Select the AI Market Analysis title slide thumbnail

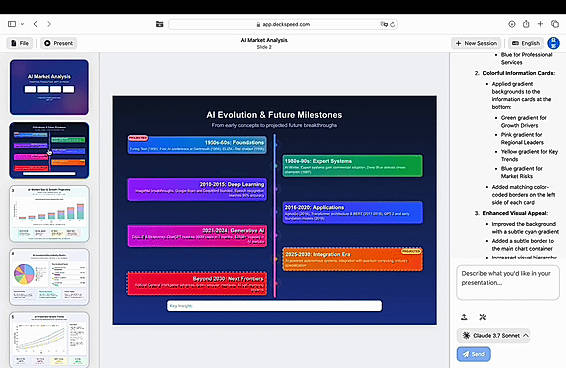pos(49,87)
